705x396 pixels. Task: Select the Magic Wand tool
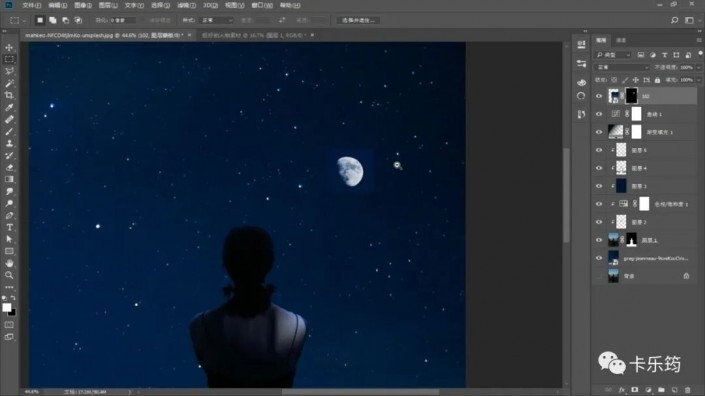9,83
